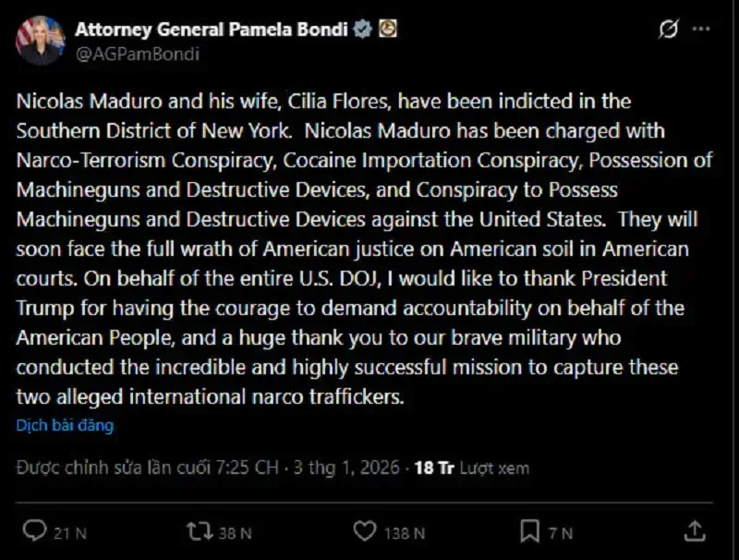Click the Attorney General Pamela Bondi display name

click(x=211, y=29)
